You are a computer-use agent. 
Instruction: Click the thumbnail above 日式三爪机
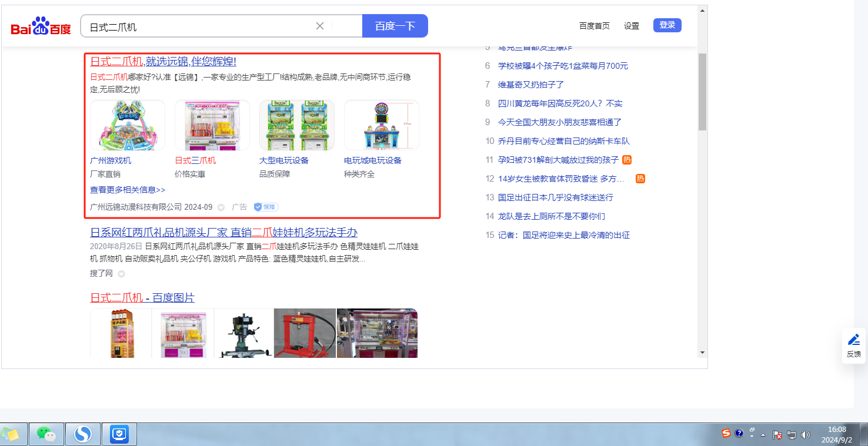pyautogui.click(x=212, y=125)
